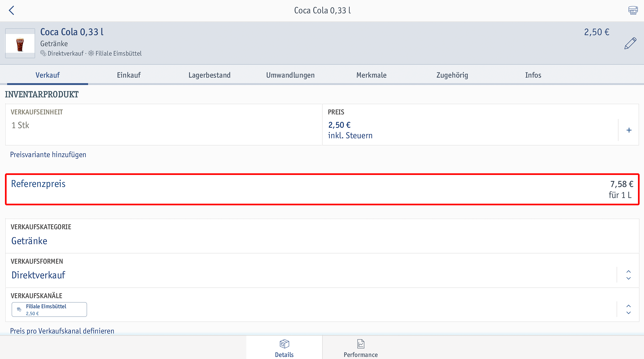
Task: Click the Performance chart icon
Action: pos(361,344)
